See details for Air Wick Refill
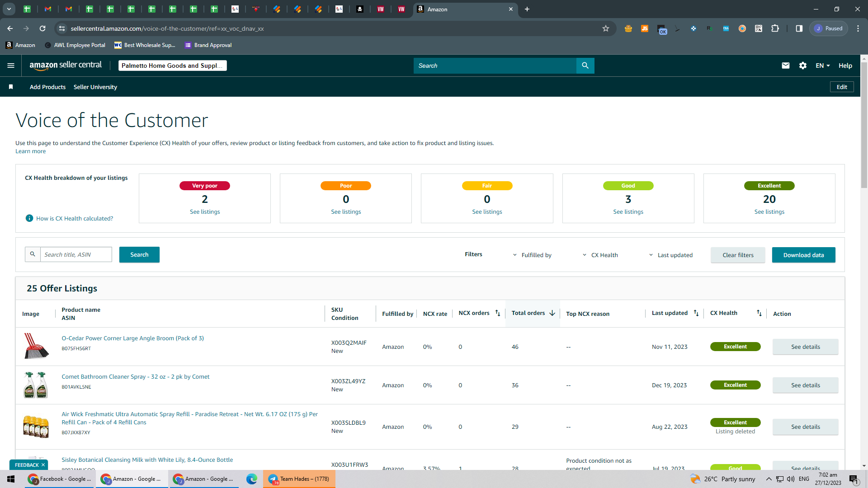 (x=805, y=427)
